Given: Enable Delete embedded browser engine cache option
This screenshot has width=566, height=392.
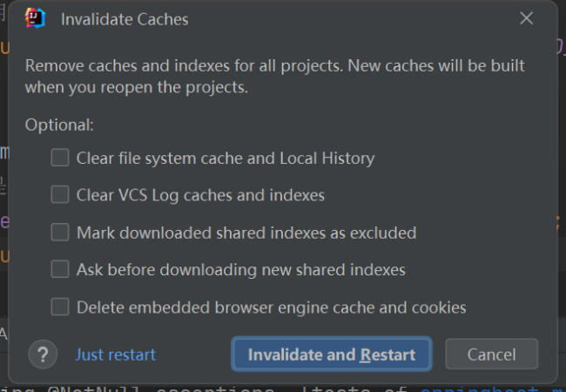Looking at the screenshot, I should (60, 307).
